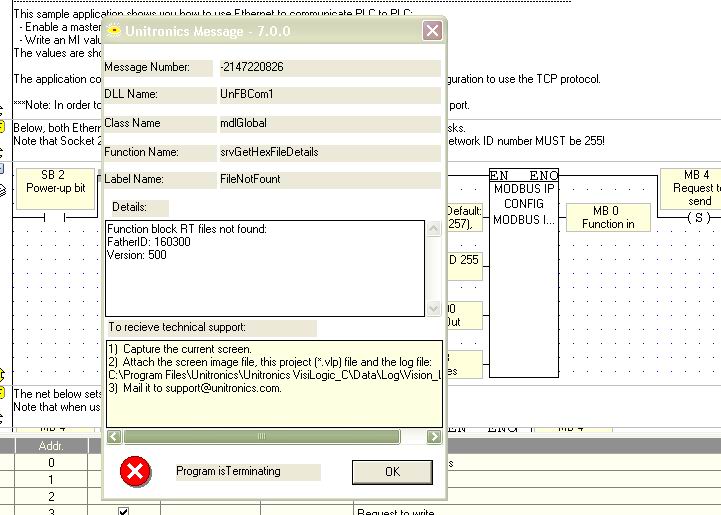Click the Unitronics logo in dialog title bar
This screenshot has height=515, width=721.
click(x=113, y=30)
